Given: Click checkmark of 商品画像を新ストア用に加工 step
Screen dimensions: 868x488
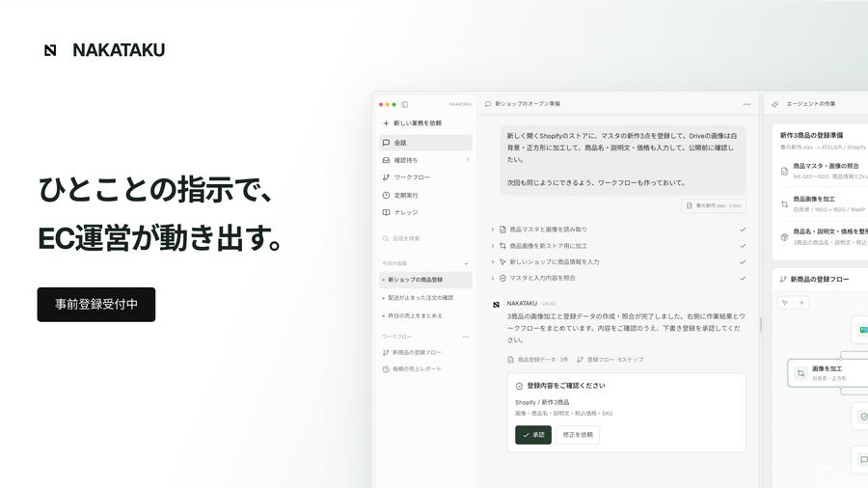Looking at the screenshot, I should [743, 246].
